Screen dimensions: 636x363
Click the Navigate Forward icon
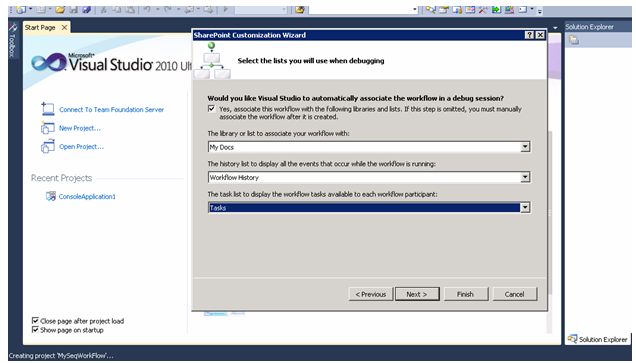coord(208,9)
